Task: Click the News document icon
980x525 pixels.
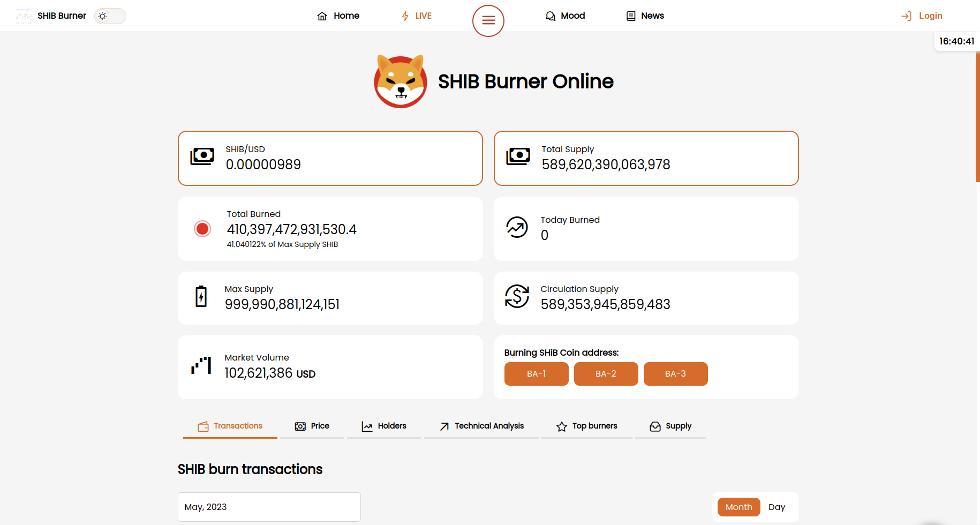Action: pos(631,16)
